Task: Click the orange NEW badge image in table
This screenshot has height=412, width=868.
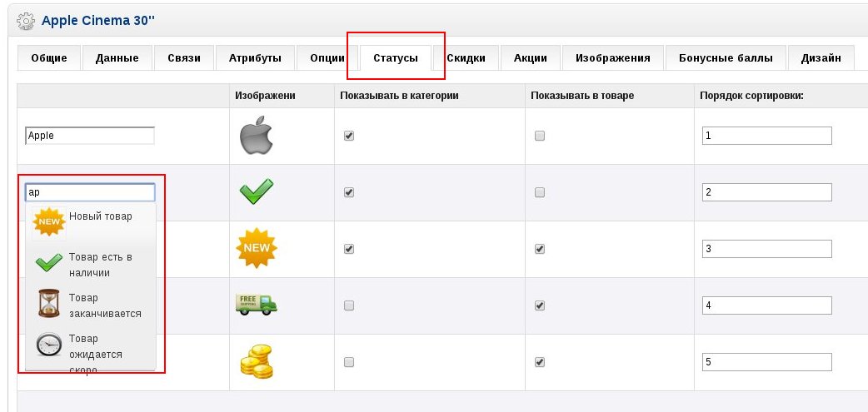Action: [257, 248]
